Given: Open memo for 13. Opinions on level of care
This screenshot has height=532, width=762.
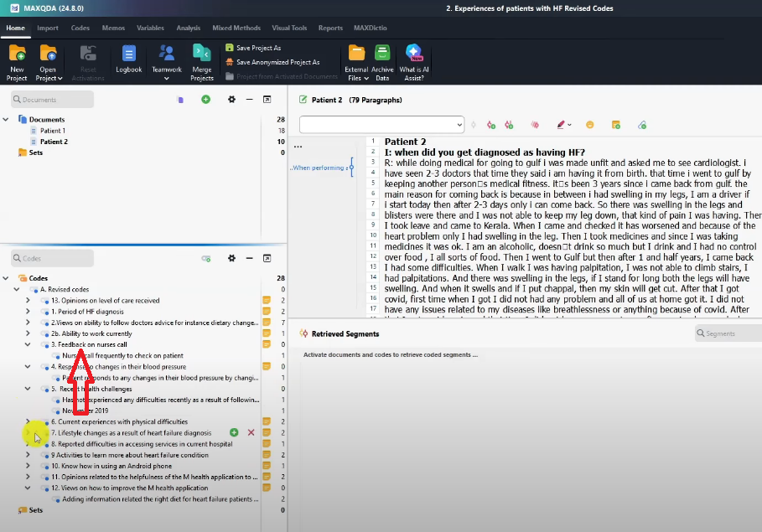Looking at the screenshot, I should click(x=267, y=300).
